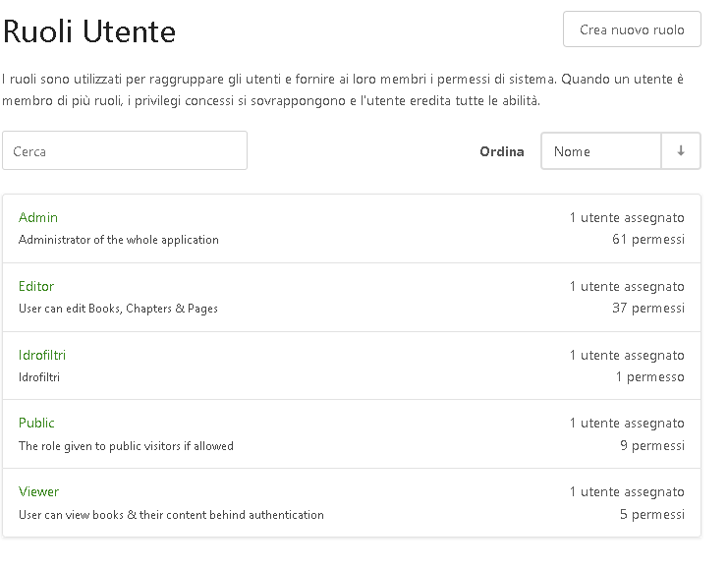The width and height of the screenshot is (728, 568).
Task: Click the Crea nuovo ruolo button
Action: (x=631, y=29)
